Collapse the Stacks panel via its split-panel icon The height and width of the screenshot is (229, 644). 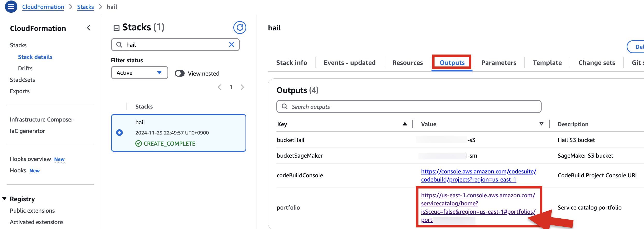point(116,28)
